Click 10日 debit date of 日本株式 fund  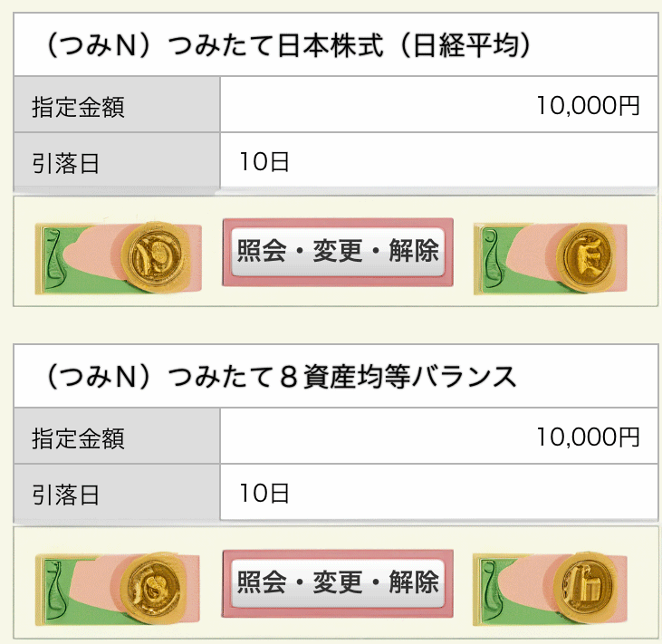(264, 161)
